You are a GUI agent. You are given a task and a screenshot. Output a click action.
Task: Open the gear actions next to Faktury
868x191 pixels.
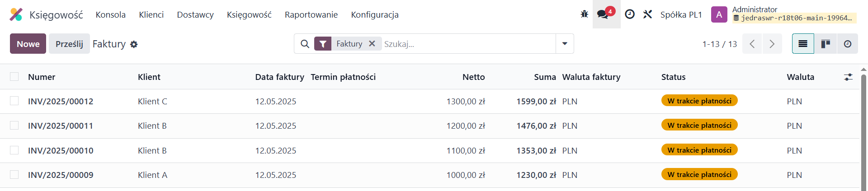(134, 44)
